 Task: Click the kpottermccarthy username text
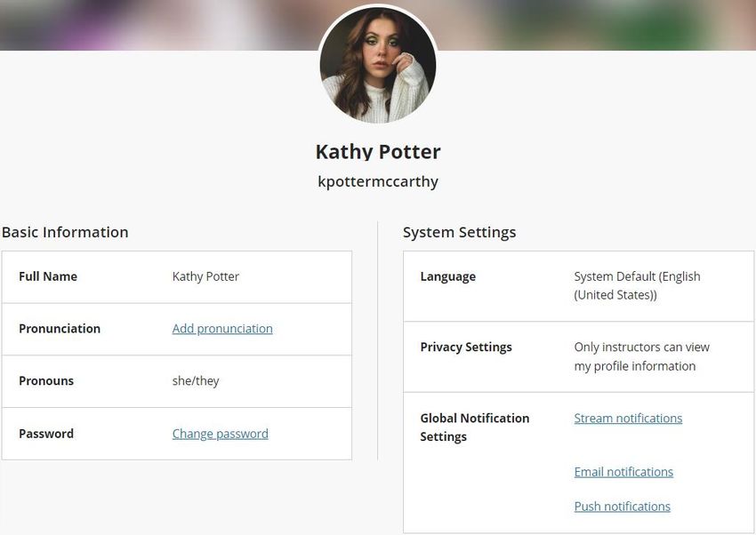click(378, 181)
